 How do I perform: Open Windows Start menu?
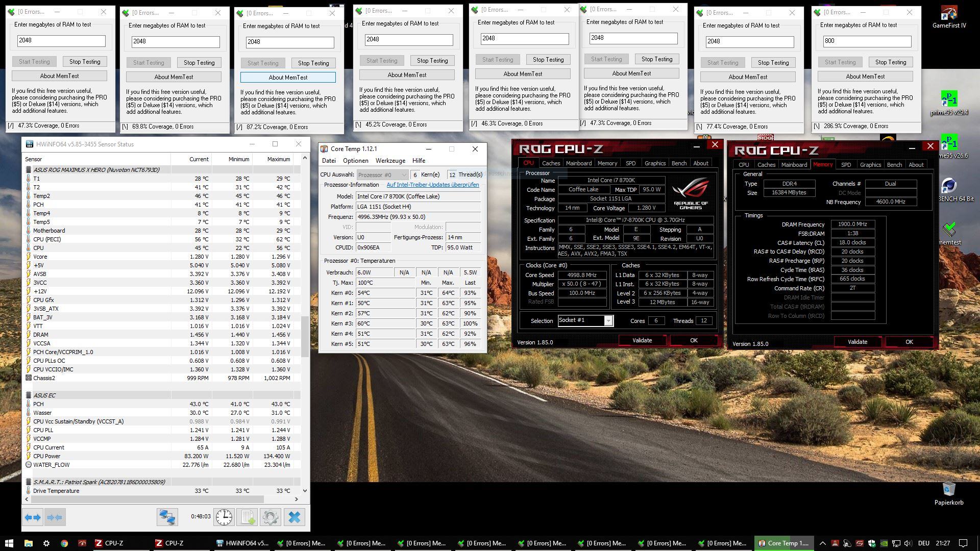pyautogui.click(x=9, y=543)
